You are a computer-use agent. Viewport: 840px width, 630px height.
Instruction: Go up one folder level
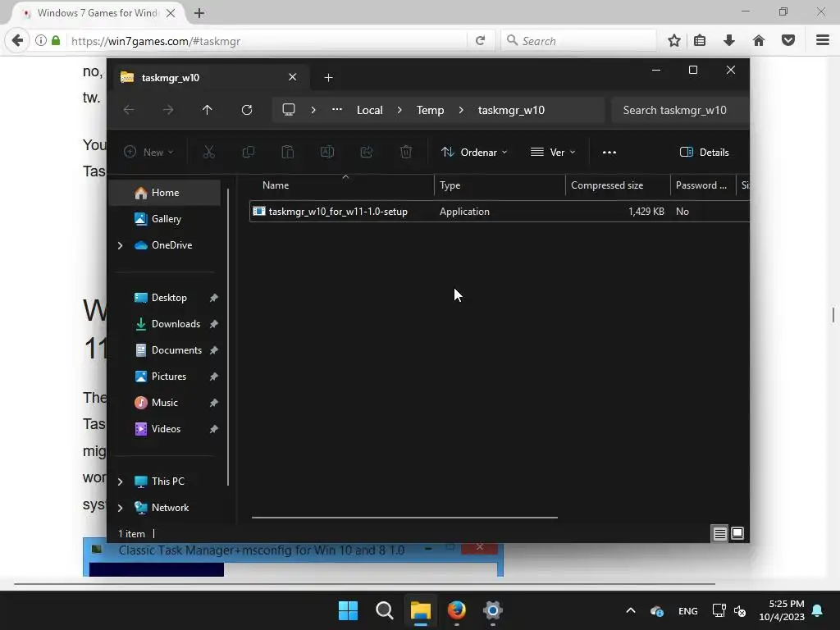point(208,110)
